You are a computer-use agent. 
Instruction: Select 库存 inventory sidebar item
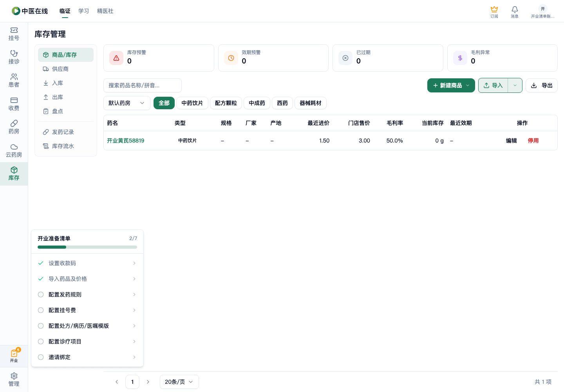tap(14, 174)
